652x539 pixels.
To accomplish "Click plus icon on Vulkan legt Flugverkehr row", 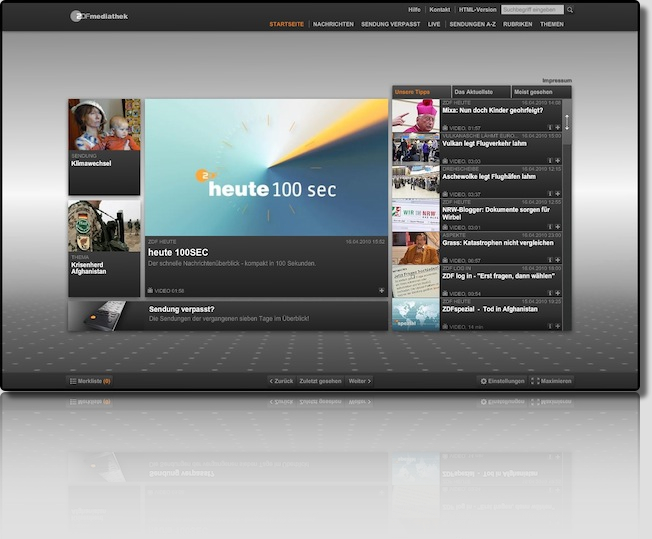I will (x=558, y=161).
